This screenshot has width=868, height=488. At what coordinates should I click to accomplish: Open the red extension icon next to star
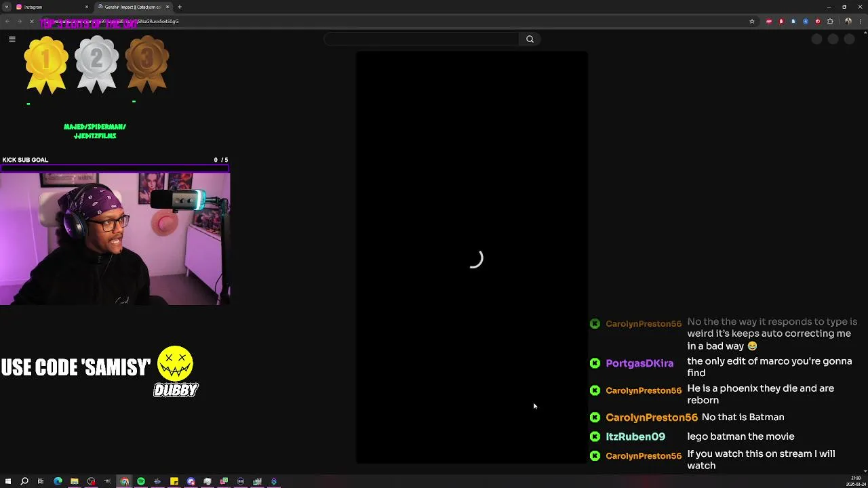768,21
